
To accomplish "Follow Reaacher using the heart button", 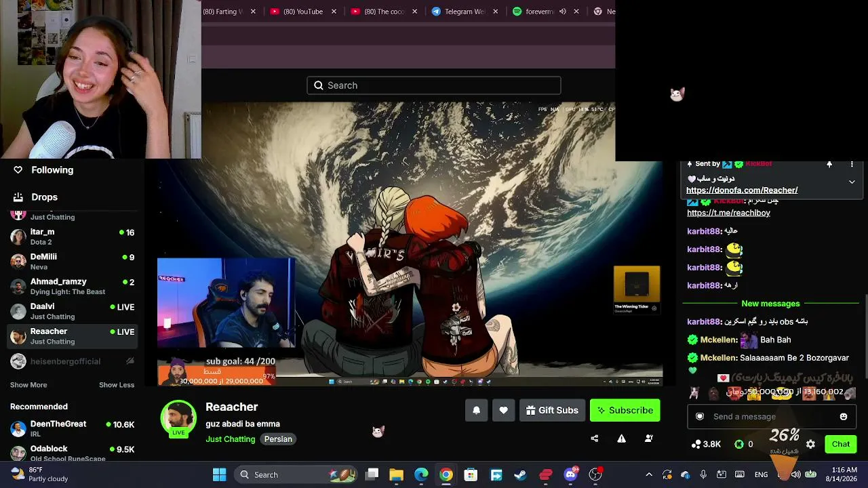I will click(503, 410).
